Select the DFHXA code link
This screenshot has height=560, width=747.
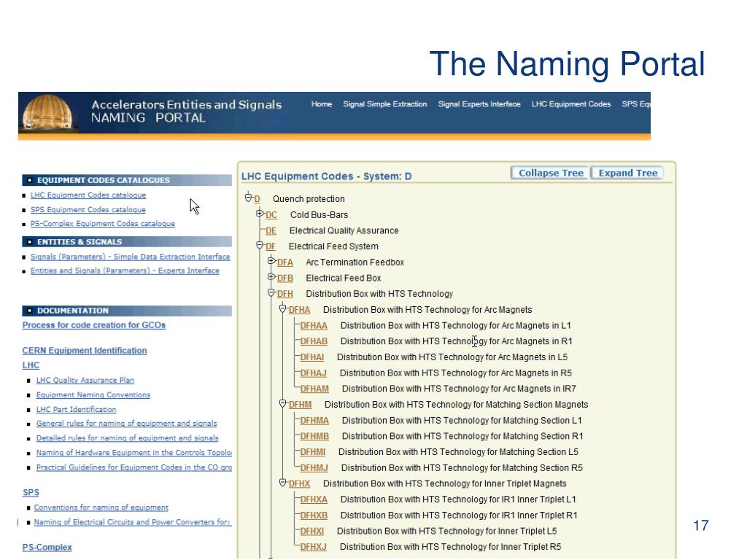pyautogui.click(x=314, y=499)
